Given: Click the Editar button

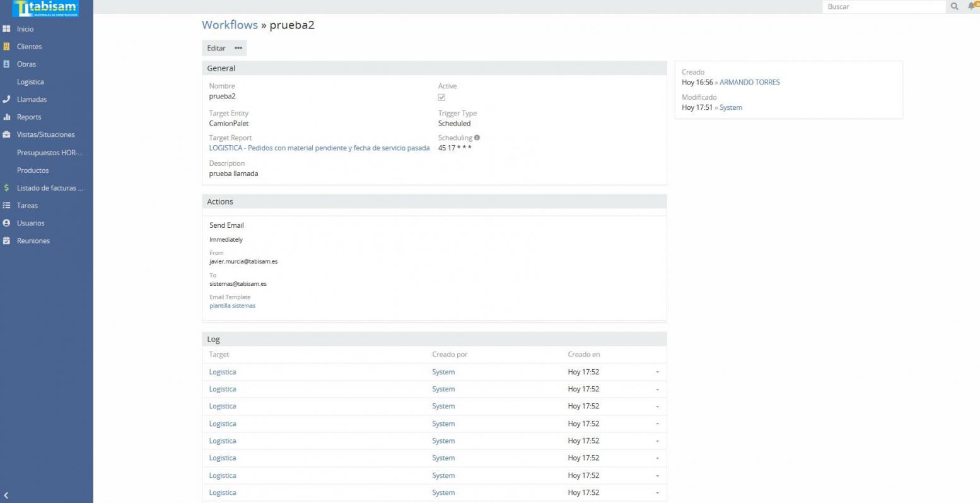Looking at the screenshot, I should 216,48.
